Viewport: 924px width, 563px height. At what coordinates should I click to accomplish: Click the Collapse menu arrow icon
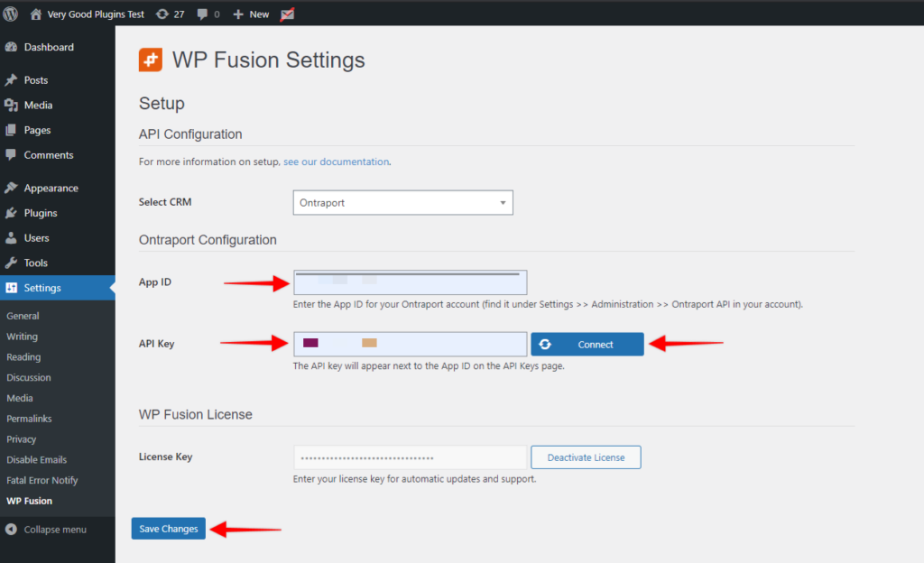[11, 530]
